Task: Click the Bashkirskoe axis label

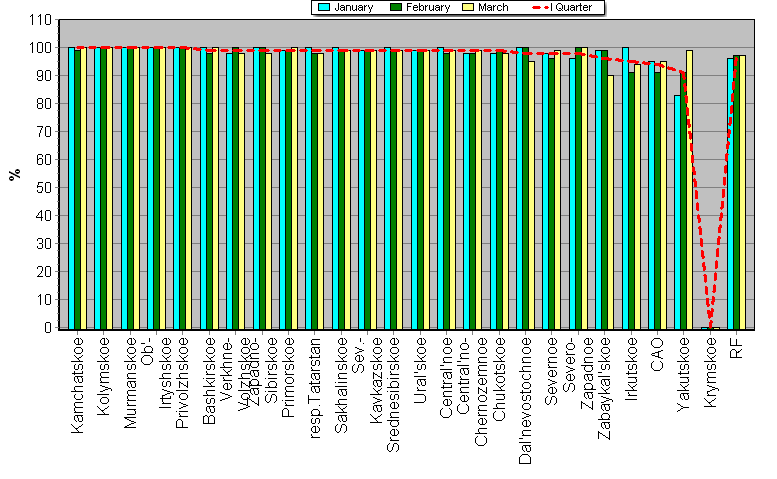Action: (x=209, y=381)
